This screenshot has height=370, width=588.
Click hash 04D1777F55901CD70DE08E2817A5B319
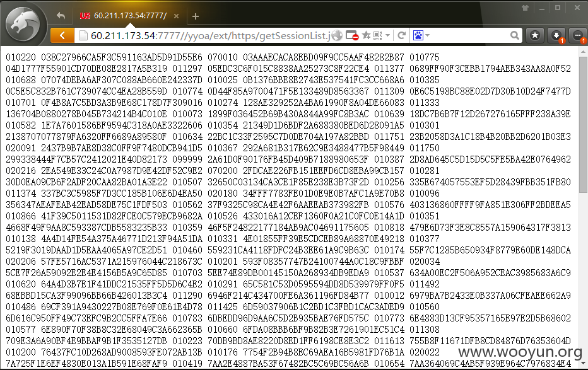86,69
